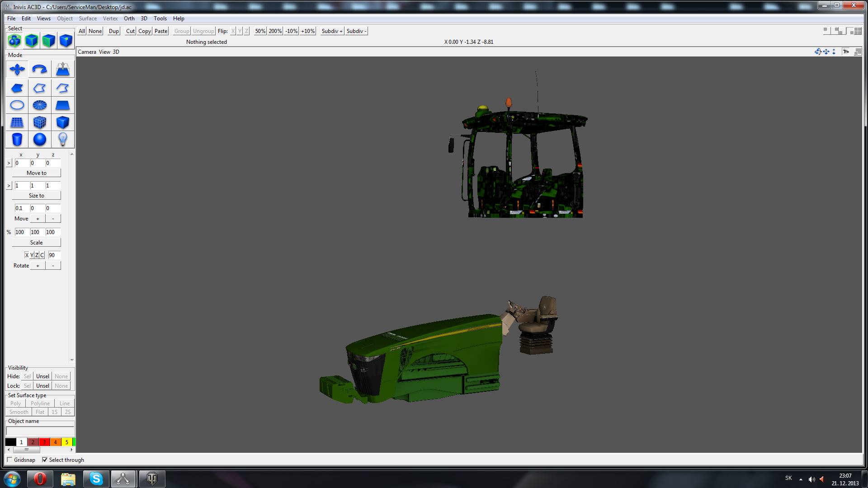Click the 3D view zoom up-down icon

(x=834, y=52)
